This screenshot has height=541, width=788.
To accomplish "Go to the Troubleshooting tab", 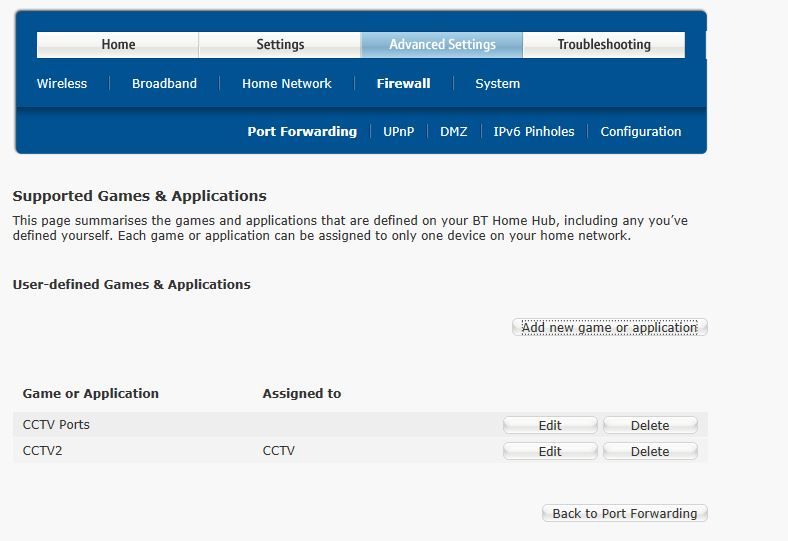I will [604, 45].
